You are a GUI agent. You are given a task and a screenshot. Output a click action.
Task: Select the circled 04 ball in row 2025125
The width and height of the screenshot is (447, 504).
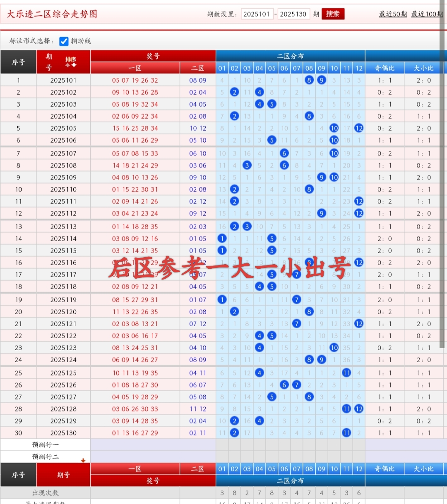pyautogui.click(x=260, y=373)
